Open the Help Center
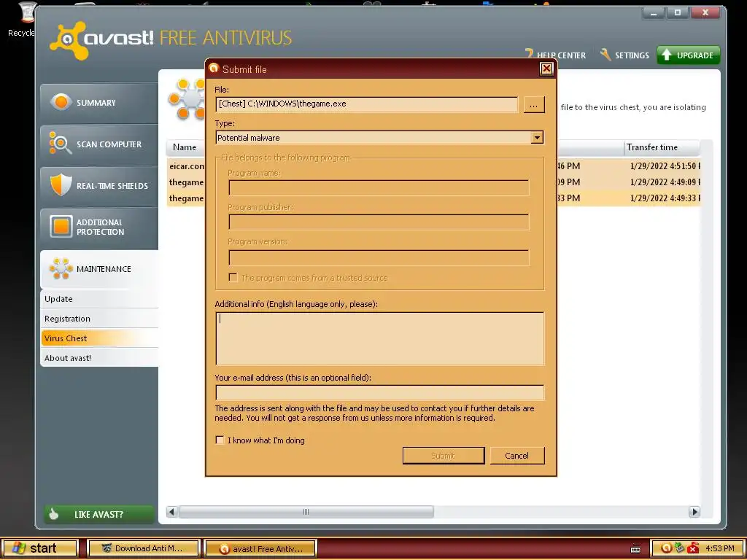Viewport: 747px width, 560px height. tap(555, 55)
